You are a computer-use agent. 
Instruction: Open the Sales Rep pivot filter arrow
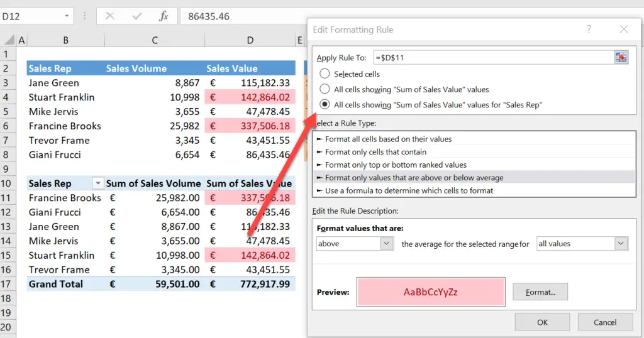tap(97, 183)
